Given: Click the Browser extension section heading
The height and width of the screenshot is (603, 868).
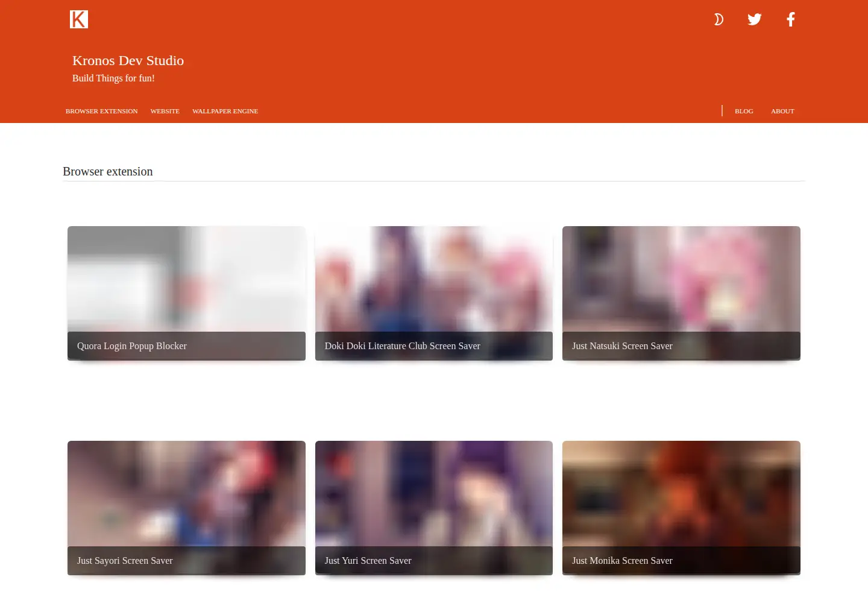Looking at the screenshot, I should (108, 171).
